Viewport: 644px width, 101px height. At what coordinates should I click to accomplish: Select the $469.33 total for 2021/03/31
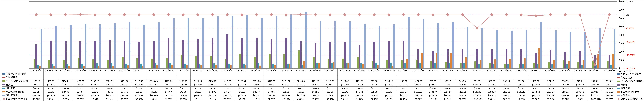[x=609, y=96]
